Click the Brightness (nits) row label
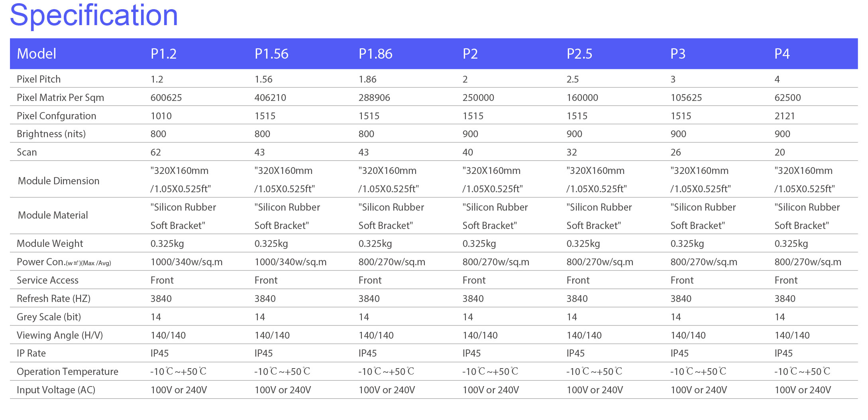Image resolution: width=868 pixels, height=420 pixels. pyautogui.click(x=51, y=134)
